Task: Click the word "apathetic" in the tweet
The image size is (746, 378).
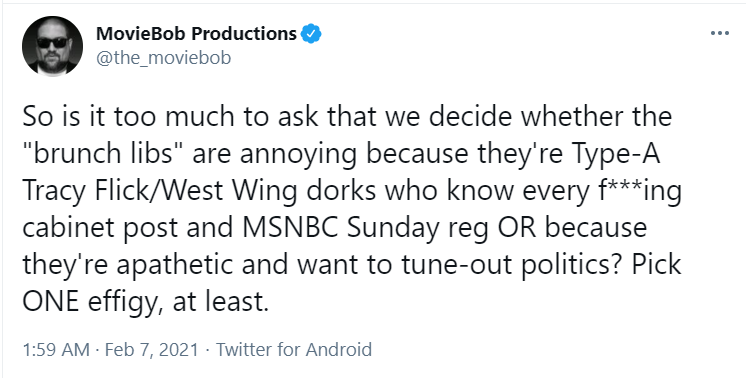Action: click(175, 266)
